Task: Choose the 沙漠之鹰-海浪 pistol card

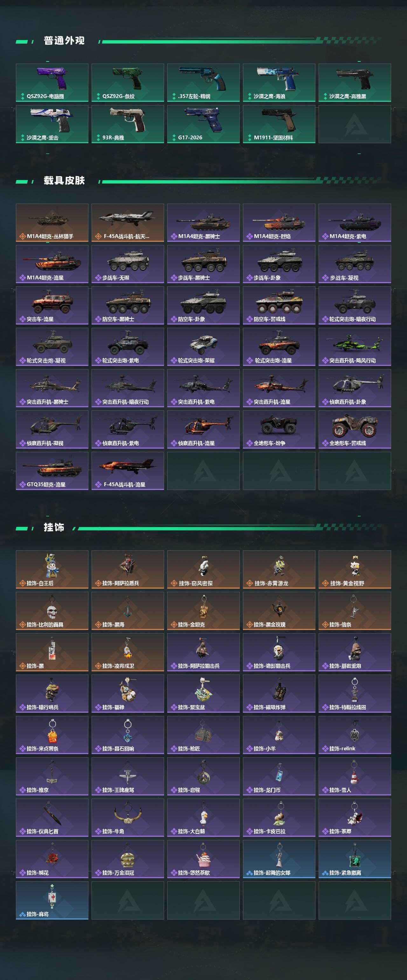Action: click(279, 82)
